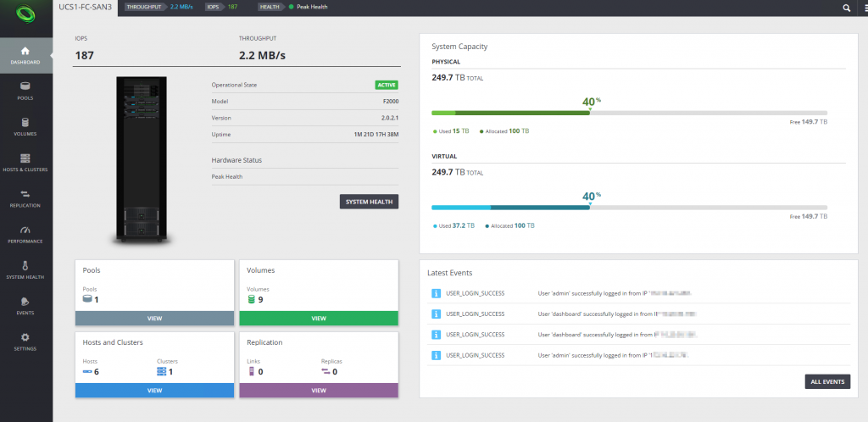This screenshot has height=422, width=868.
Task: Open Volumes in the sidebar
Action: click(x=26, y=127)
